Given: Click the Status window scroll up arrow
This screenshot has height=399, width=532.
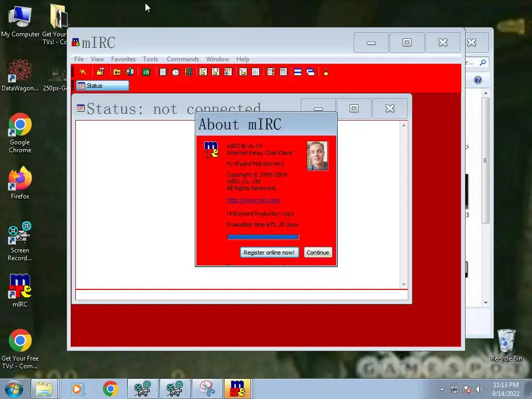Looking at the screenshot, I should [x=404, y=125].
